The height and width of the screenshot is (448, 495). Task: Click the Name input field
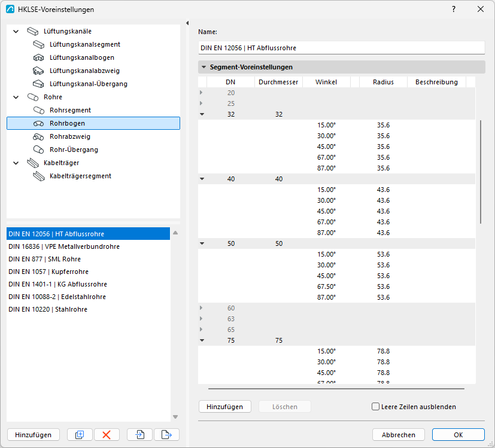(x=341, y=48)
